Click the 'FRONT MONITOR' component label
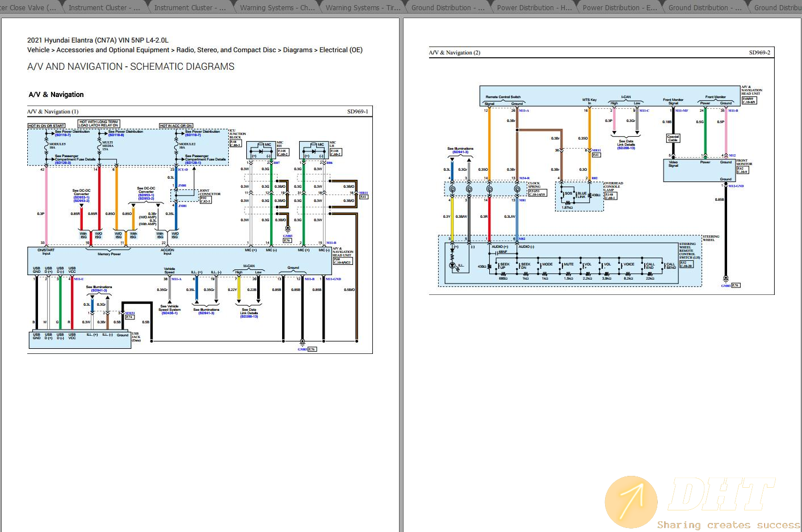This screenshot has width=802, height=532. tap(744, 162)
